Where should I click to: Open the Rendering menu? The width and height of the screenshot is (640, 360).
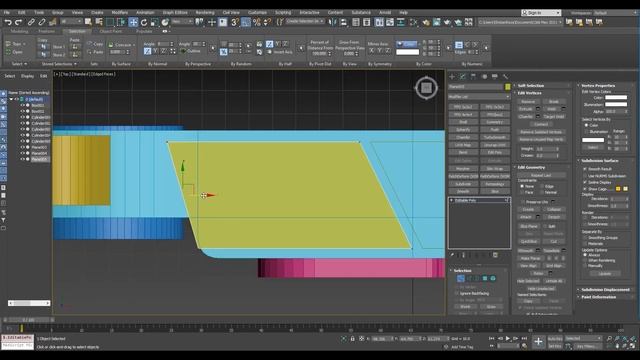coord(204,13)
